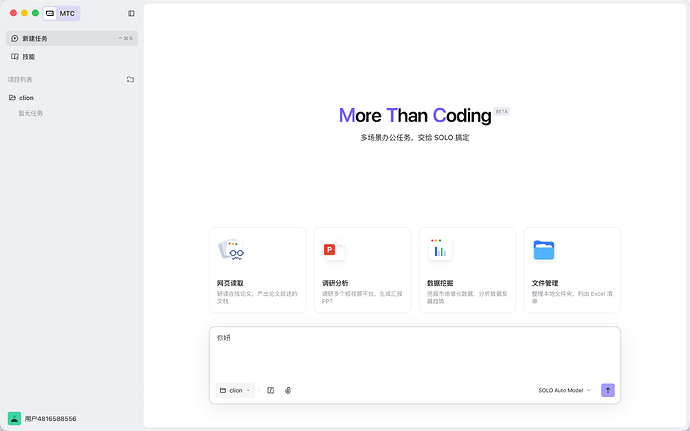Click the 网页读取 card icon
The height and width of the screenshot is (431, 690).
coord(231,250)
